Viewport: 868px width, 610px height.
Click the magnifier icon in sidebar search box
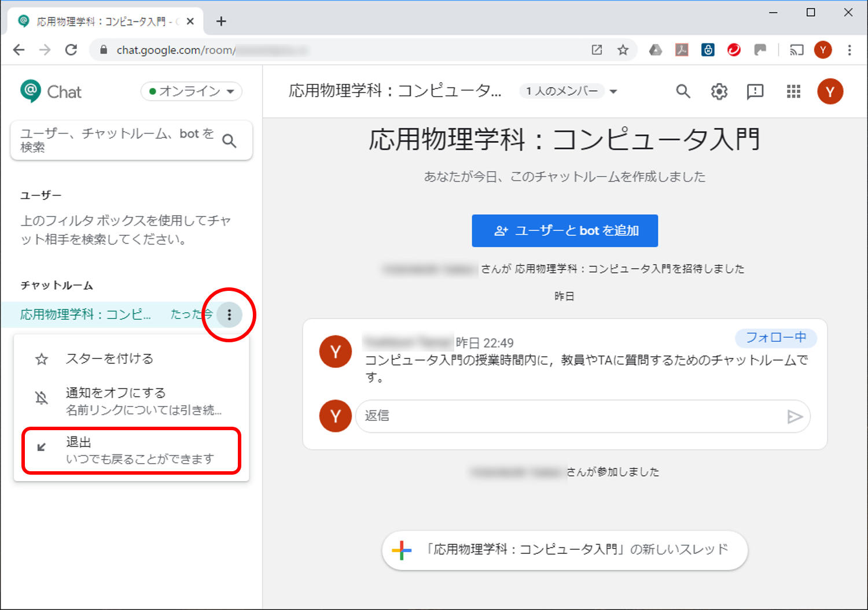tap(229, 141)
